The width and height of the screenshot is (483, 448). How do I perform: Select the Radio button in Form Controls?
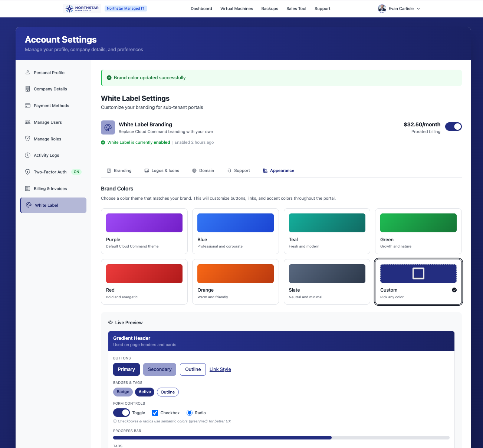(x=190, y=412)
